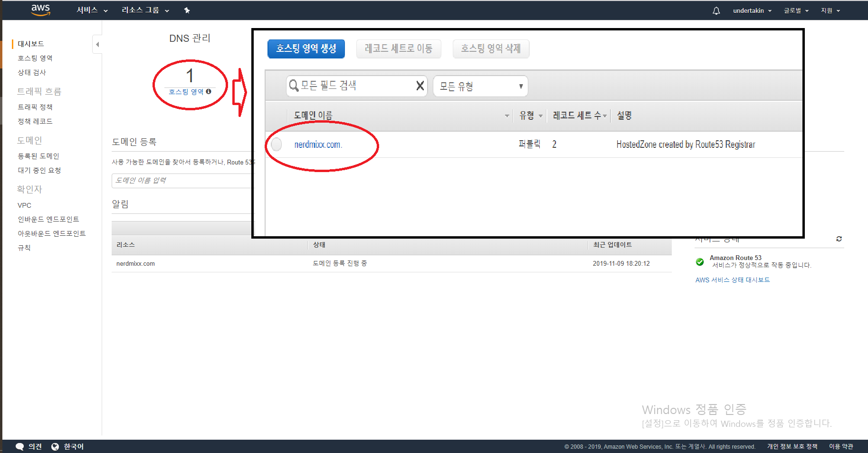Click the 설명 column header
The image size is (868, 453).
(x=624, y=116)
